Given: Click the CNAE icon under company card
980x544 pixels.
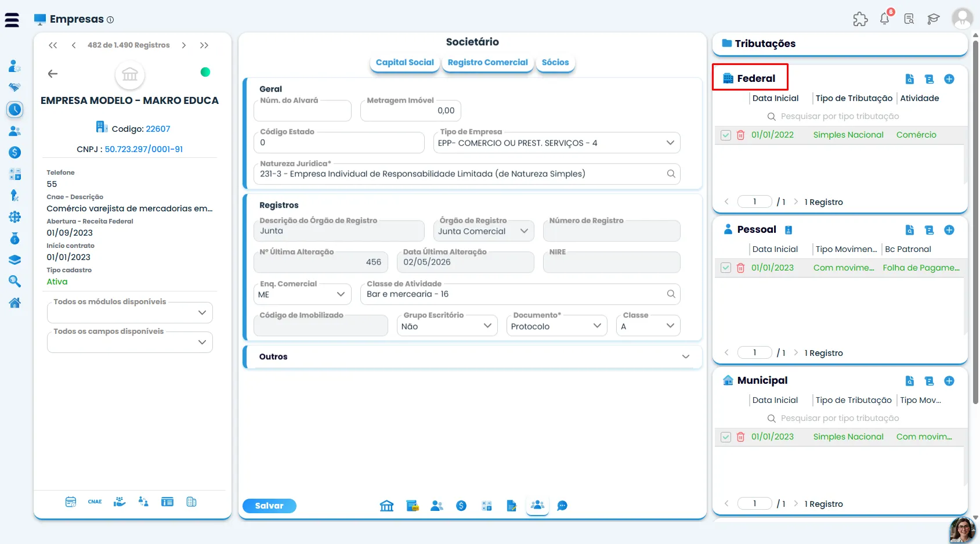Looking at the screenshot, I should 95,502.
